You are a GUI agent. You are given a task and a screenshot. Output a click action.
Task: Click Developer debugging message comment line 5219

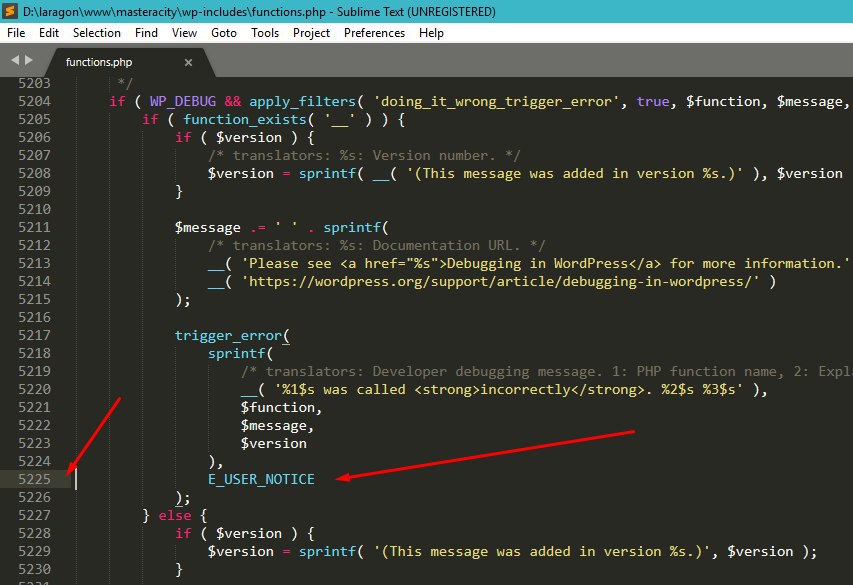[546, 371]
